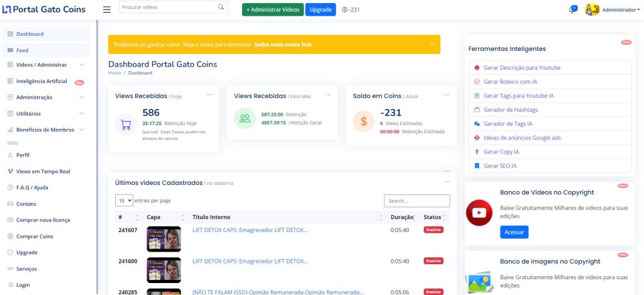Image resolution: width=644 pixels, height=295 pixels.
Task: Toggle sidebar with hamburger menu icon
Action: coord(106,9)
